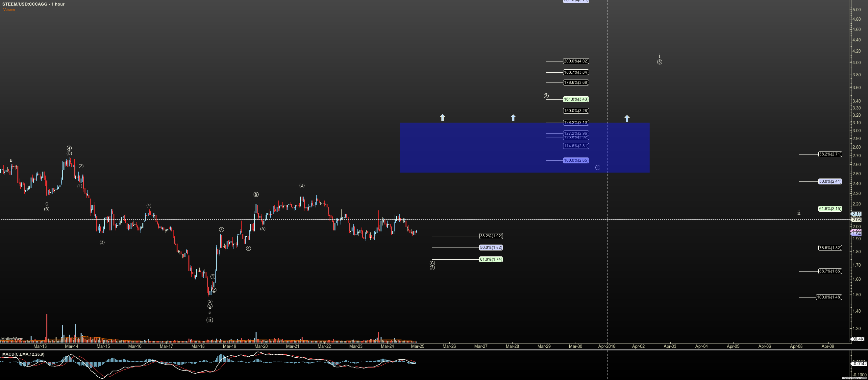Screen dimensions: 868x380
Task: Click the up arrow above Mar-28
Action: click(x=513, y=118)
